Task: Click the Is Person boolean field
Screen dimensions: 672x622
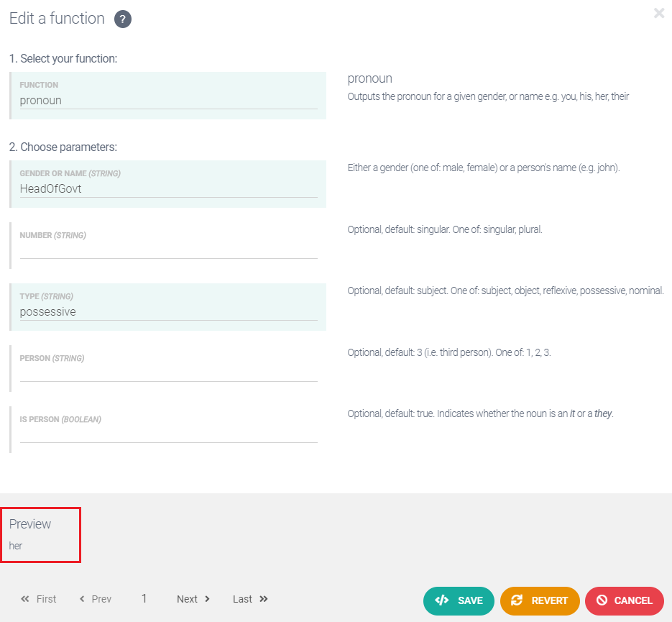Action: click(x=168, y=434)
